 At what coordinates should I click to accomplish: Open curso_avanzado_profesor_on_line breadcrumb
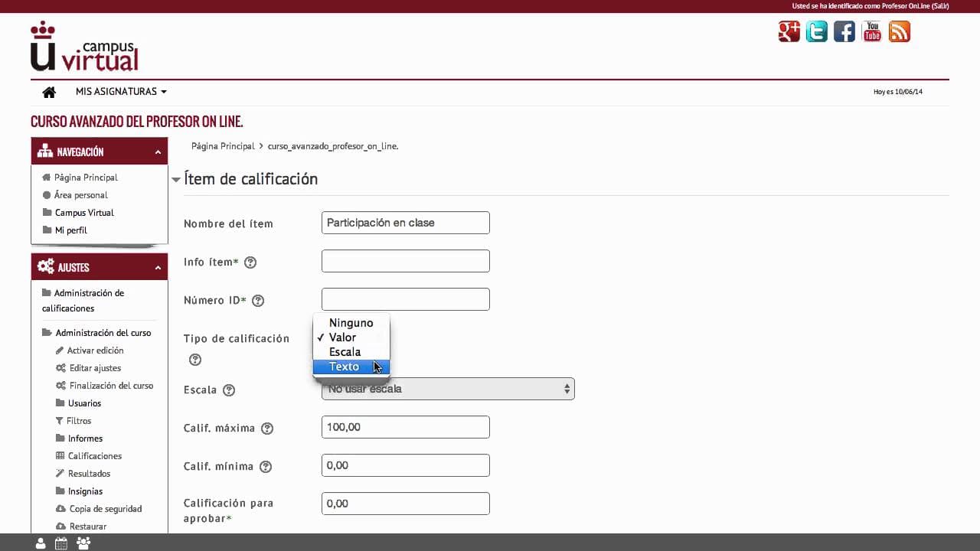(333, 146)
